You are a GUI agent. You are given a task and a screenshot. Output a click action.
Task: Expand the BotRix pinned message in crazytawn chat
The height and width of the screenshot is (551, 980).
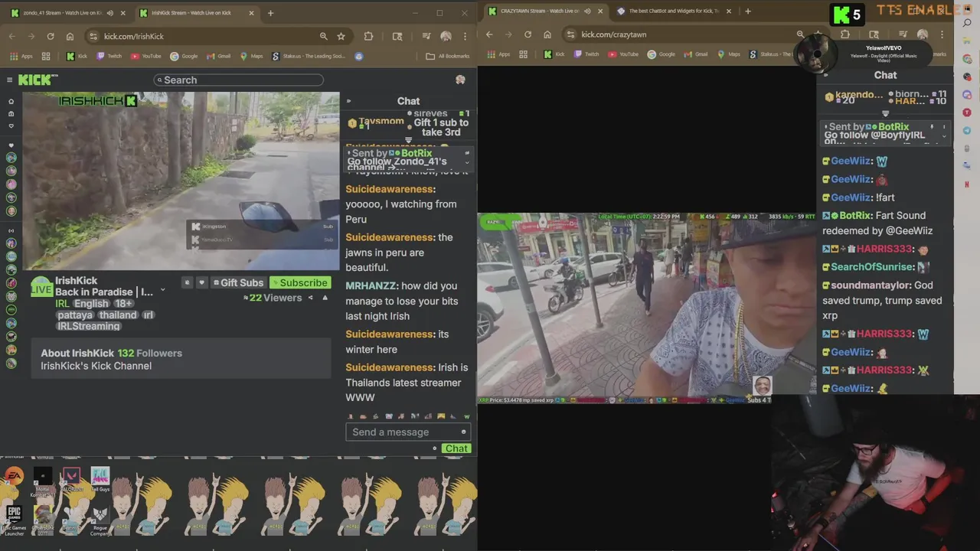pos(943,135)
